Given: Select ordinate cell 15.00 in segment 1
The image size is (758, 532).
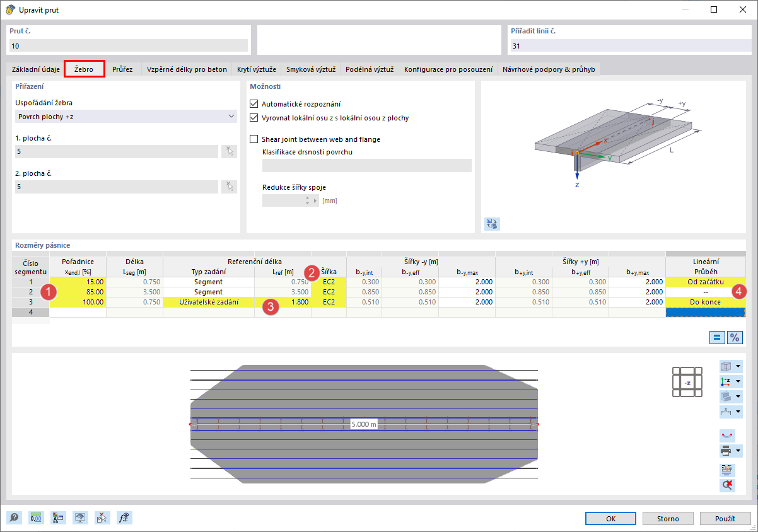Looking at the screenshot, I should coord(78,282).
